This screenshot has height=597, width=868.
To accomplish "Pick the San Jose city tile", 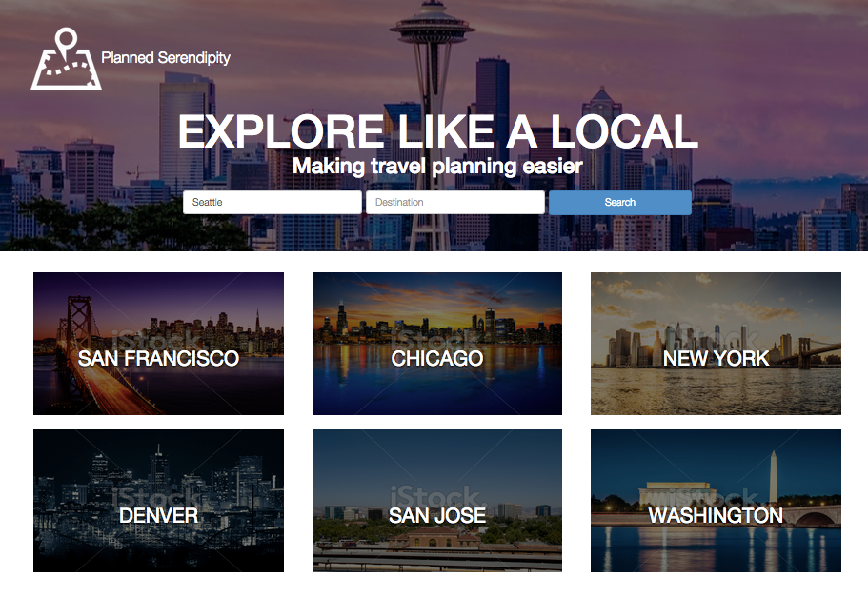I will click(x=437, y=501).
